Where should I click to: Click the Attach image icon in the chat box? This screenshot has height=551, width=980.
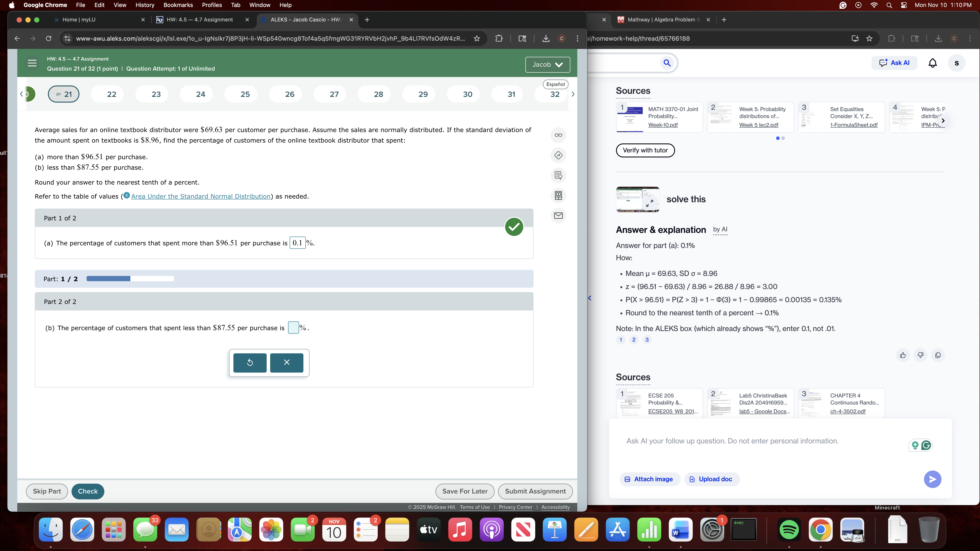point(628,479)
